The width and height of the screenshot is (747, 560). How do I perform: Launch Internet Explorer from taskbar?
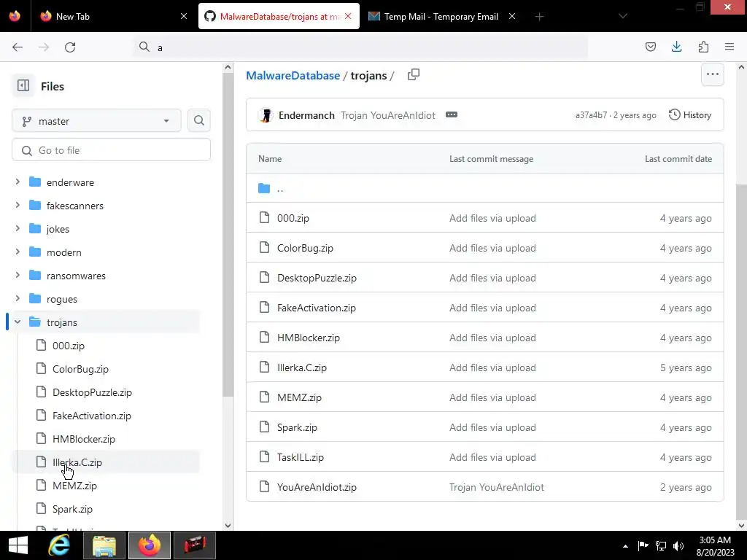coord(59,545)
